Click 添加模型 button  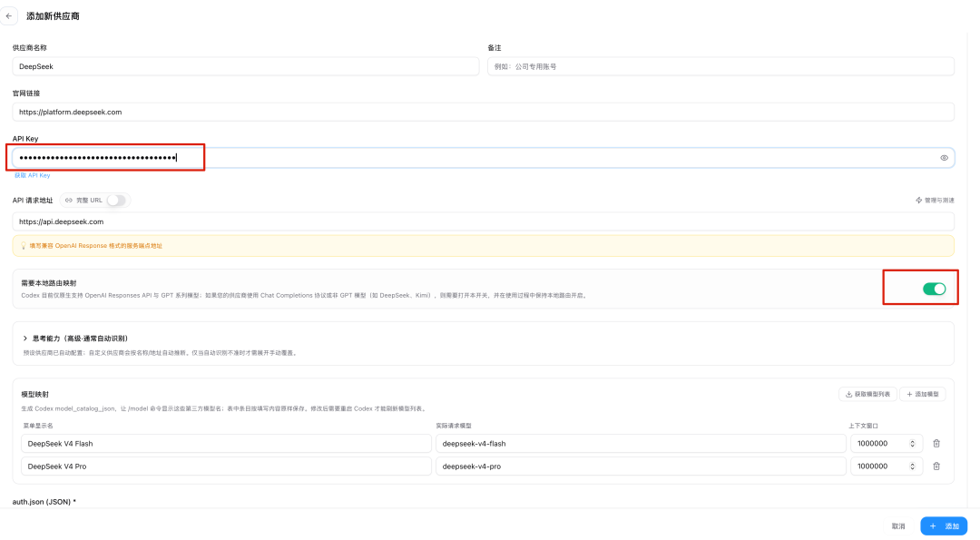coord(923,394)
